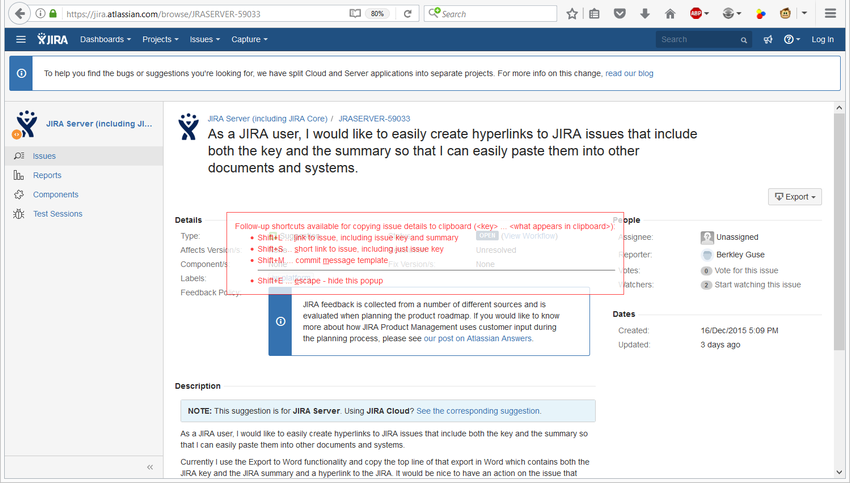Open JRASERVER-59033 breadcrumb link
Image resolution: width=850 pixels, height=483 pixels.
tap(374, 119)
